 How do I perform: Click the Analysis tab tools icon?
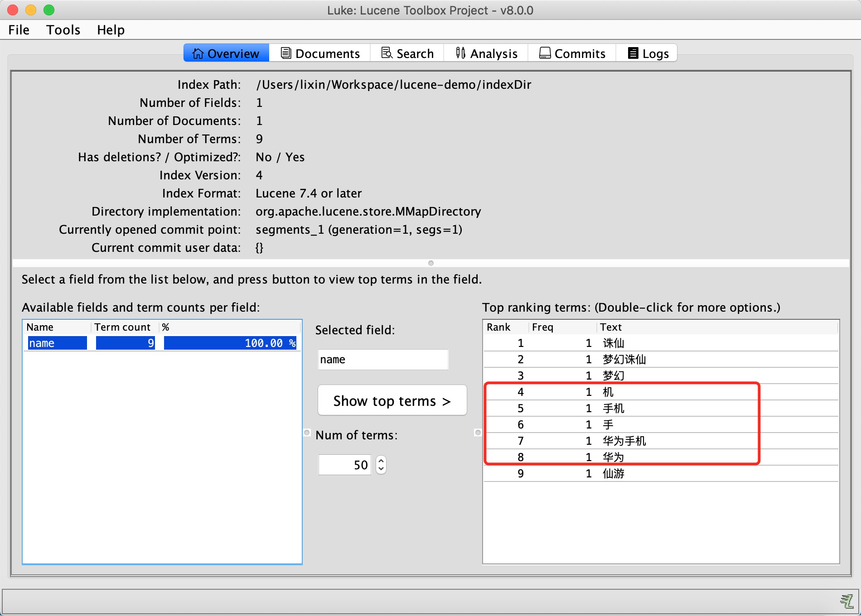(460, 53)
